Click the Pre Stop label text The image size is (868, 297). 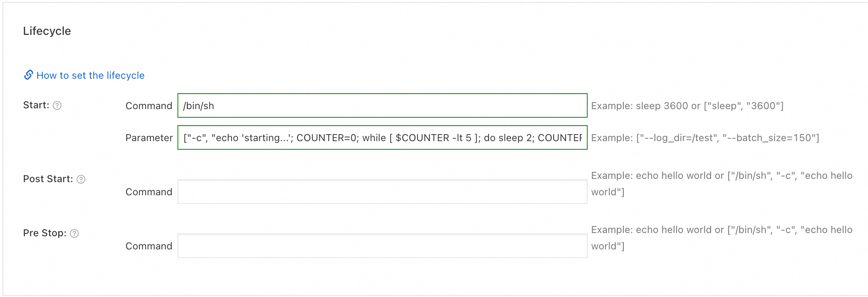[44, 233]
